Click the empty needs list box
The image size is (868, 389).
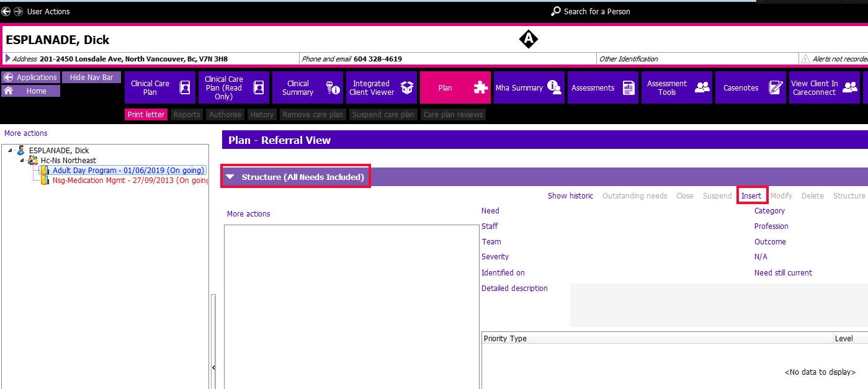(x=352, y=306)
